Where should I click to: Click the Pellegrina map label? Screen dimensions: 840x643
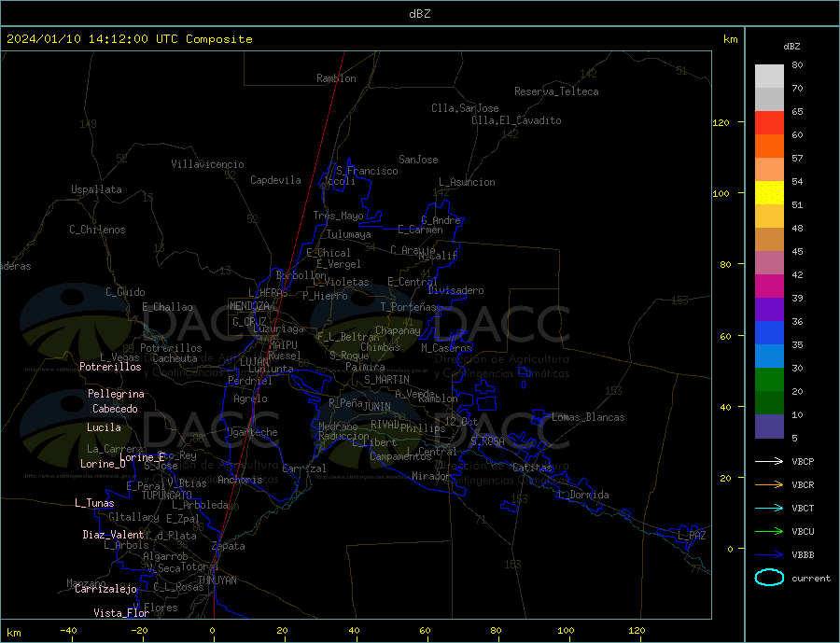(x=117, y=395)
